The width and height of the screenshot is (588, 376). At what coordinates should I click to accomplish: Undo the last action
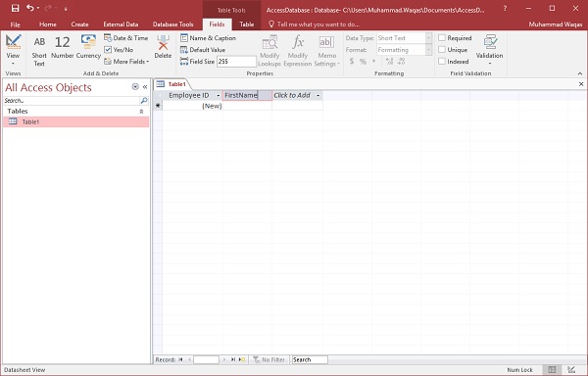click(30, 8)
